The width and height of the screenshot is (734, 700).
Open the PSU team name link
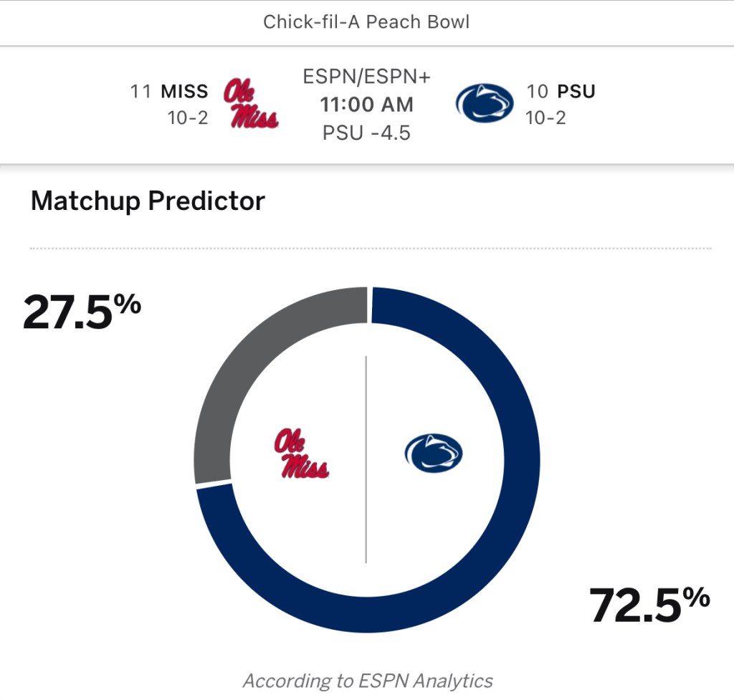pos(576,92)
